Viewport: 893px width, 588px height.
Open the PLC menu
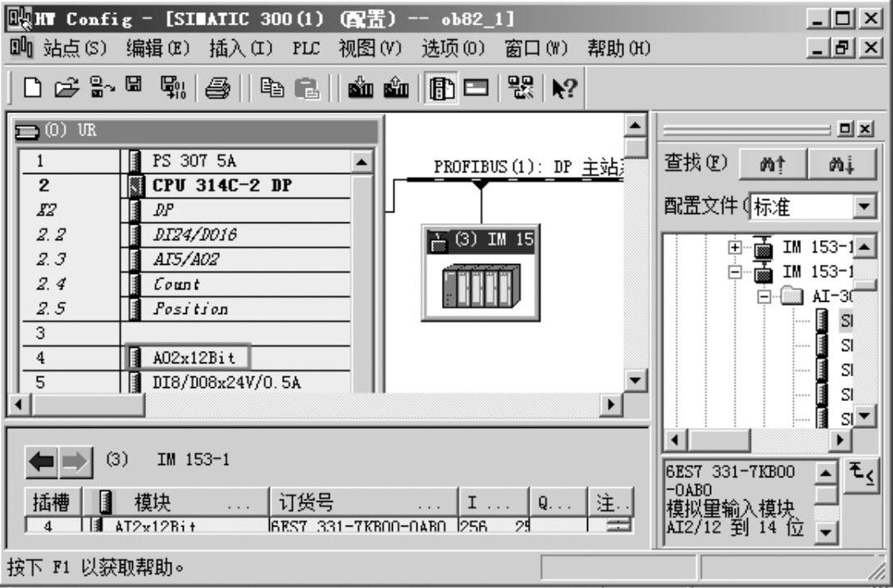pyautogui.click(x=306, y=48)
